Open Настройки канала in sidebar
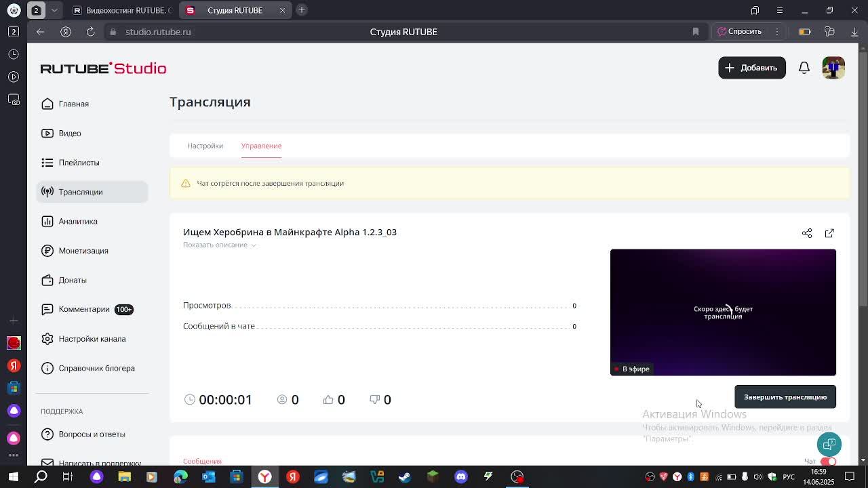This screenshot has width=868, height=488. click(x=92, y=339)
